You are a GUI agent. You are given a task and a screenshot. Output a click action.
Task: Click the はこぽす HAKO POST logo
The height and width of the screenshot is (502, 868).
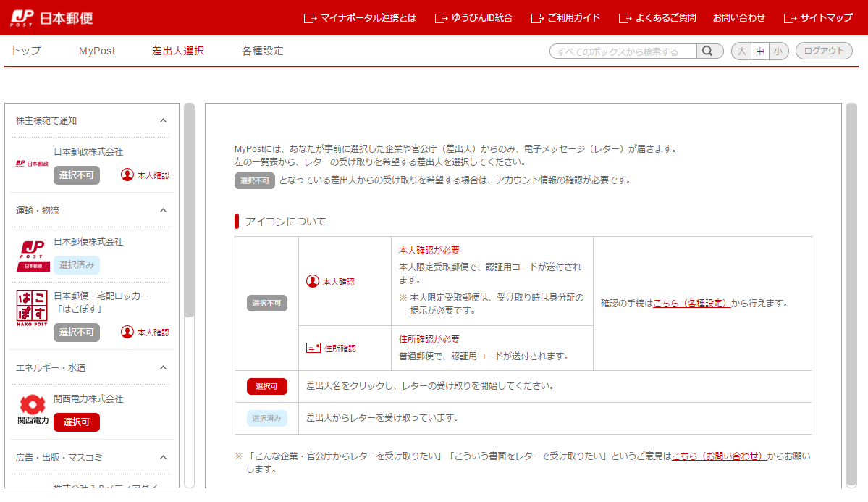tap(32, 308)
